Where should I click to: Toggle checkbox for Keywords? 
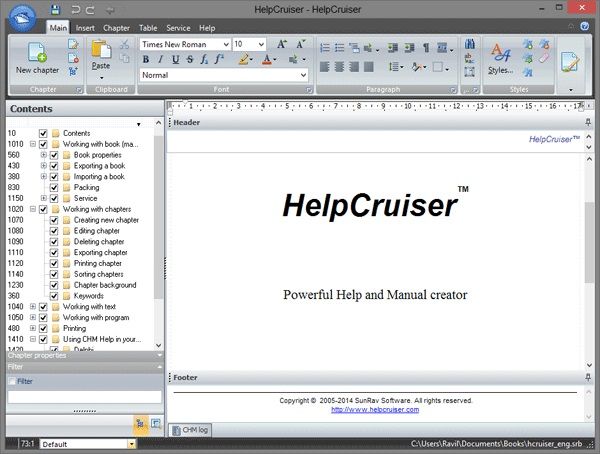(54, 296)
